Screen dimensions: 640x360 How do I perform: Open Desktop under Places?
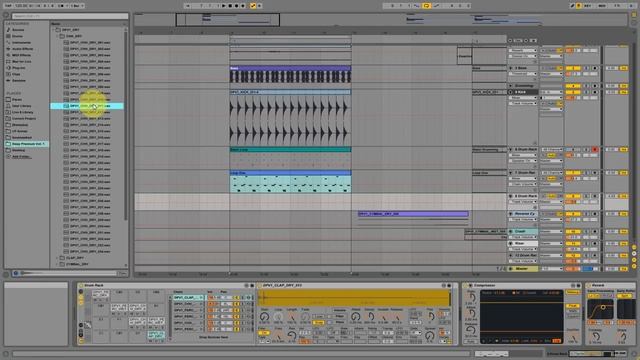(x=18, y=150)
